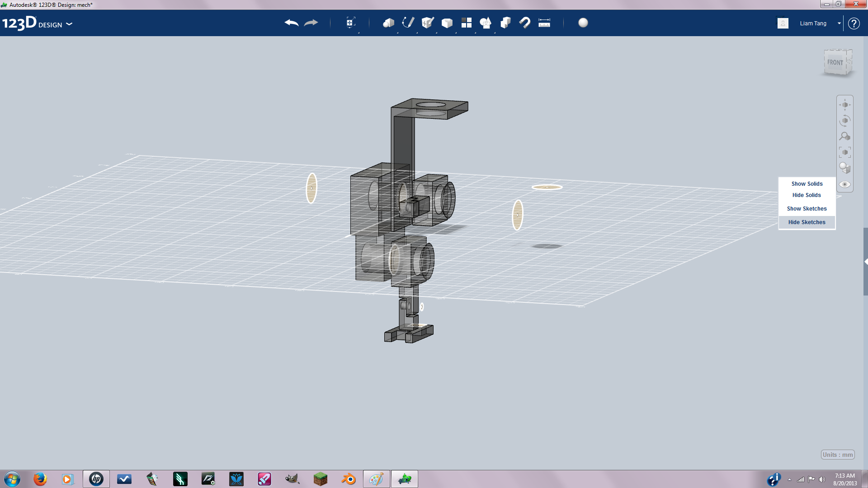The image size is (868, 488).
Task: Click the Redo arrow
Action: click(x=311, y=23)
